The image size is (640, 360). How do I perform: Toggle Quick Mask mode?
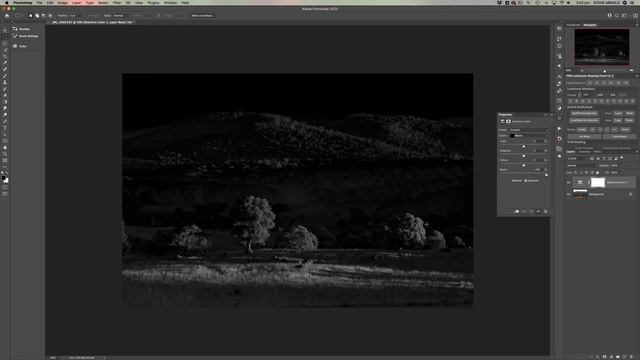point(5,187)
